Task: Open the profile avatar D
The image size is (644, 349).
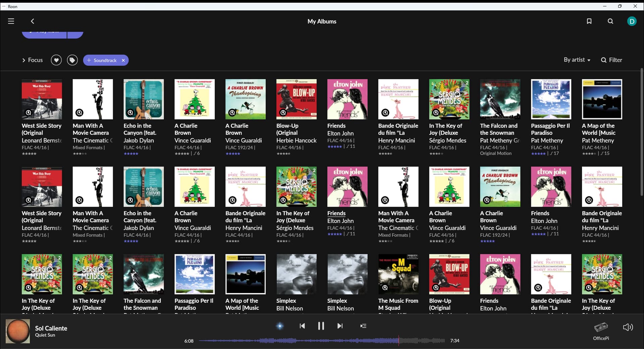Action: point(632,21)
